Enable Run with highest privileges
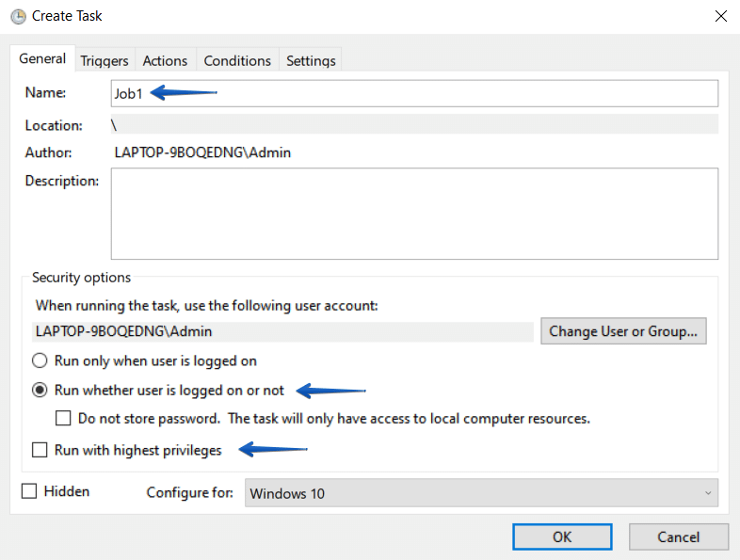The width and height of the screenshot is (740, 560). point(40,450)
